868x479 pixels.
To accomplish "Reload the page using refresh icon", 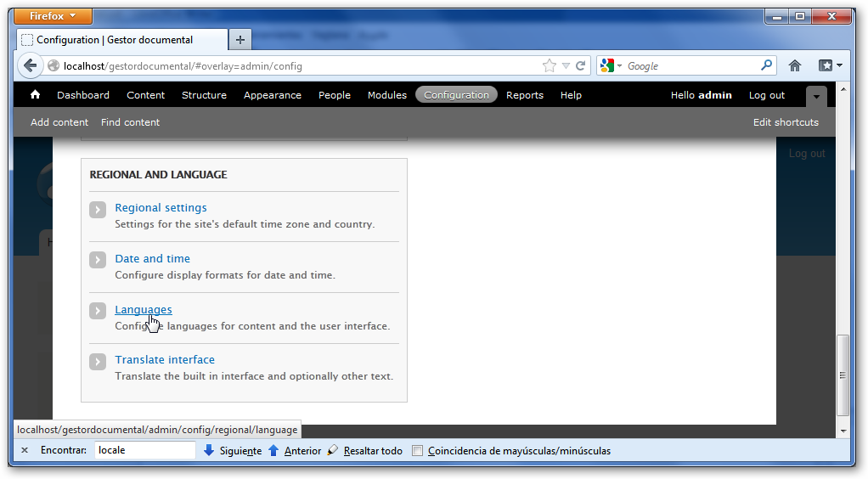I will [x=581, y=65].
